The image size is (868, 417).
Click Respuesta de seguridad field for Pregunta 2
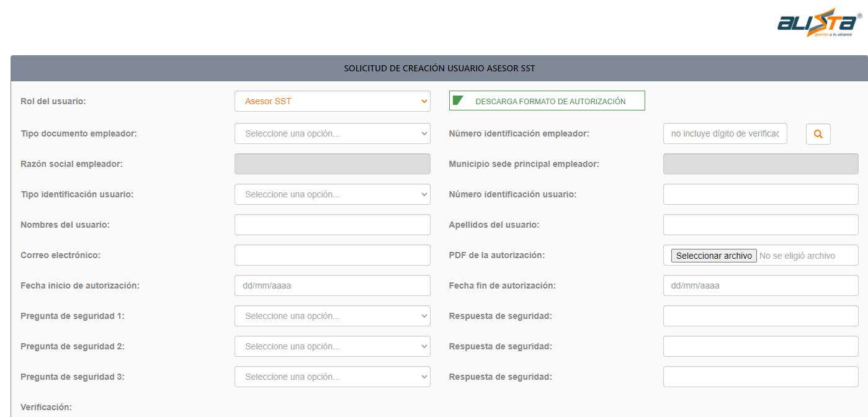pos(761,346)
